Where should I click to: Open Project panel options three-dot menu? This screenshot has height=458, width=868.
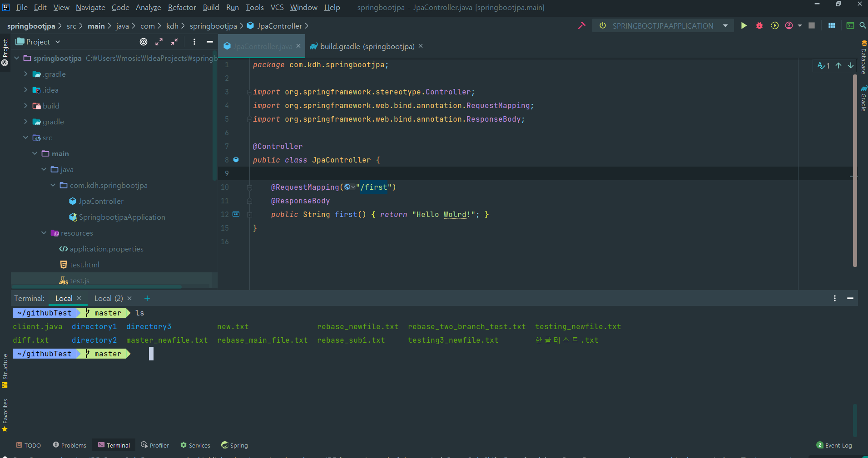(194, 42)
